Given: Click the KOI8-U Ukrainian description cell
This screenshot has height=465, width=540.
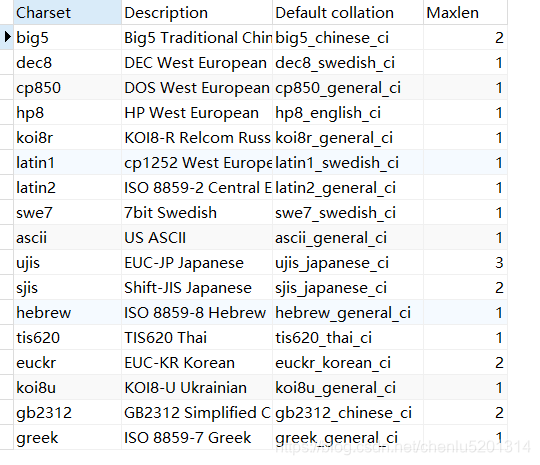Looking at the screenshot, I should [x=197, y=387].
